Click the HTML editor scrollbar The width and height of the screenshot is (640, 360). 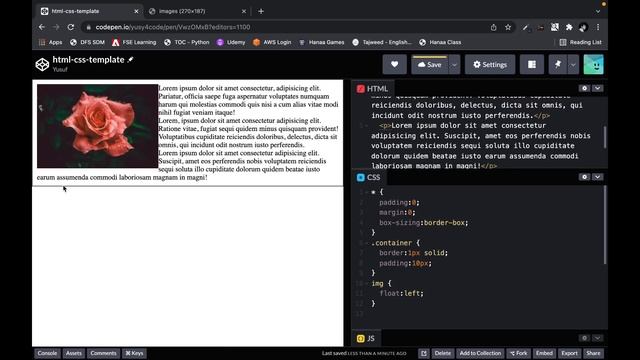[x=605, y=137]
